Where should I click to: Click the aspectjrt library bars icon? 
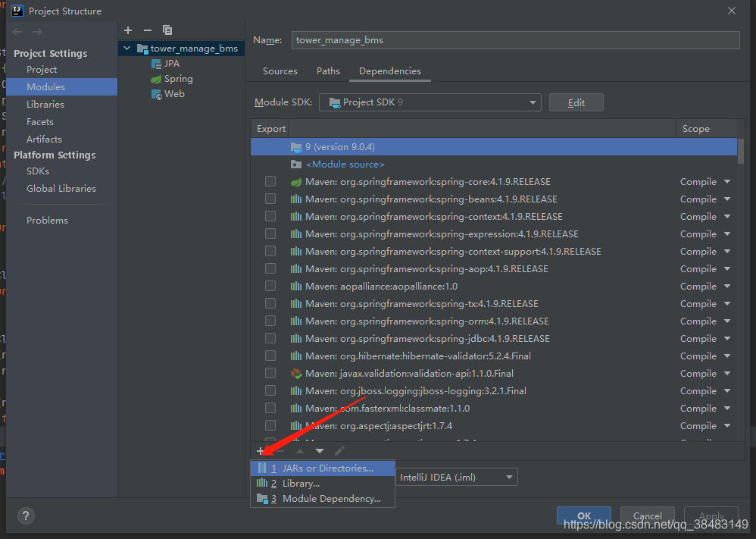coord(296,425)
